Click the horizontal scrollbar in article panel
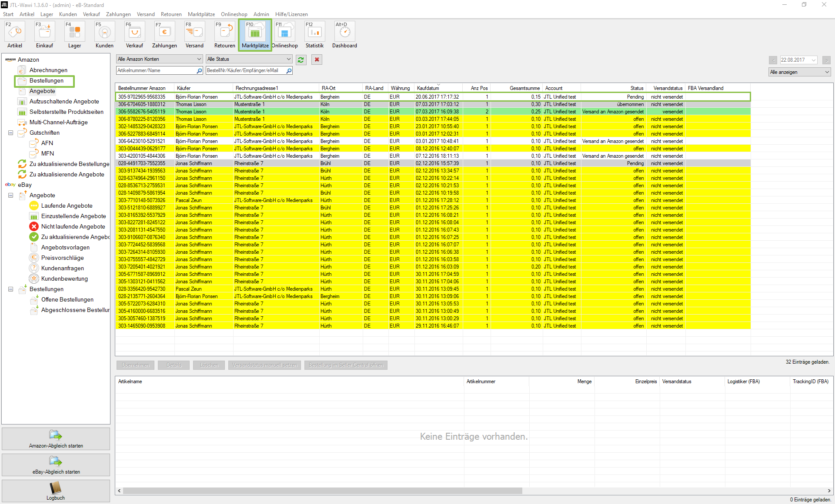835x504 pixels. 322,491
